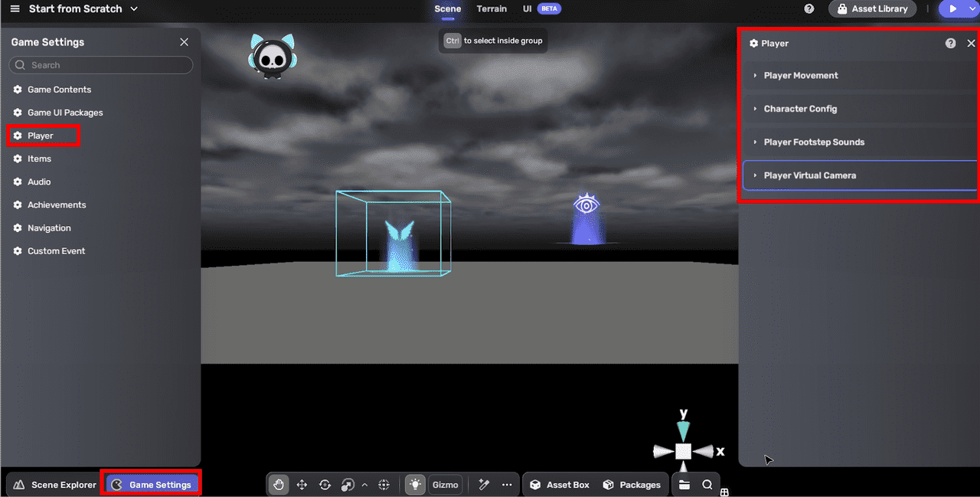Expand the Player Movement section
The width and height of the screenshot is (980, 497).
click(x=801, y=76)
